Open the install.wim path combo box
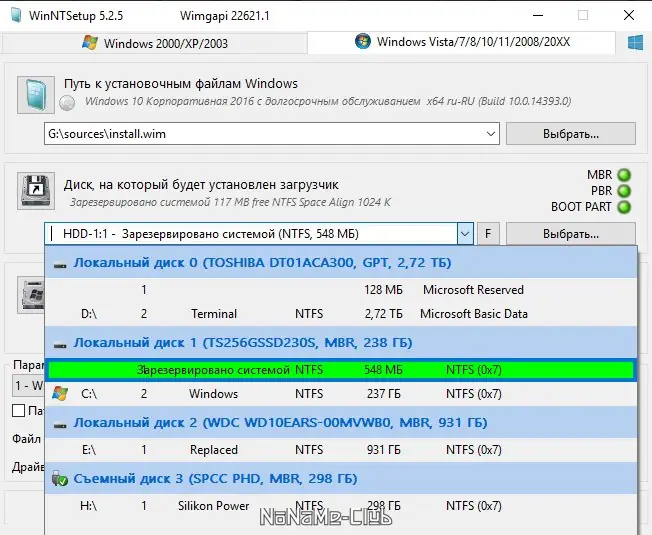Viewport: 652px width, 535px height. (272, 134)
